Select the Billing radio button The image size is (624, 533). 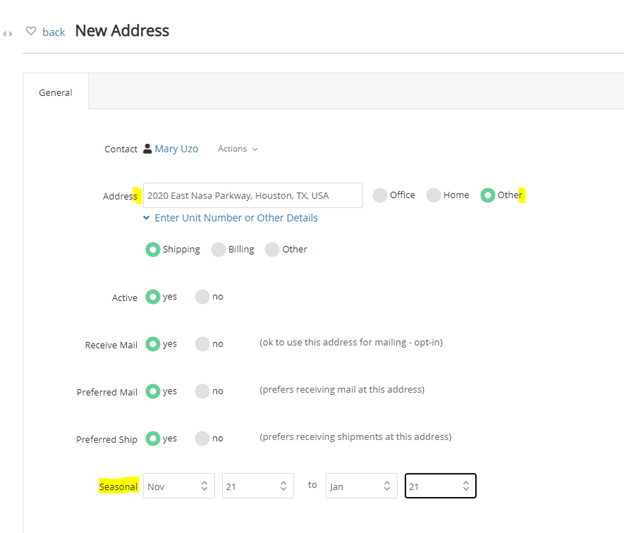pyautogui.click(x=218, y=250)
